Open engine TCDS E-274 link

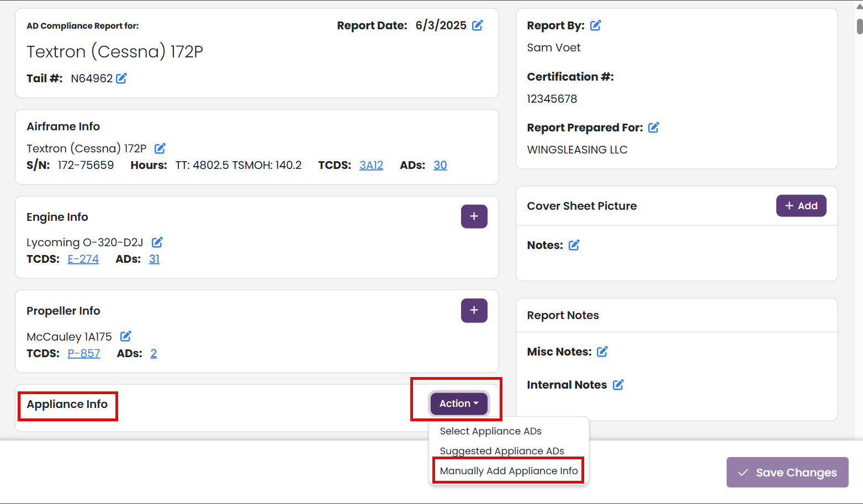coord(83,259)
